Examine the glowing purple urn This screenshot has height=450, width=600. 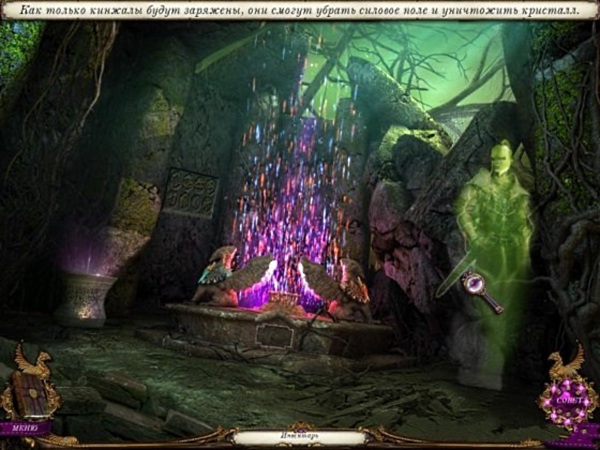pos(85,295)
